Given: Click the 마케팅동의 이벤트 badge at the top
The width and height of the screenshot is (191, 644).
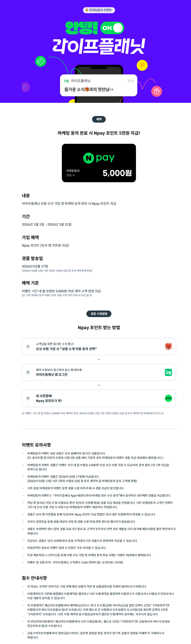Looking at the screenshot, I should click(99, 10).
